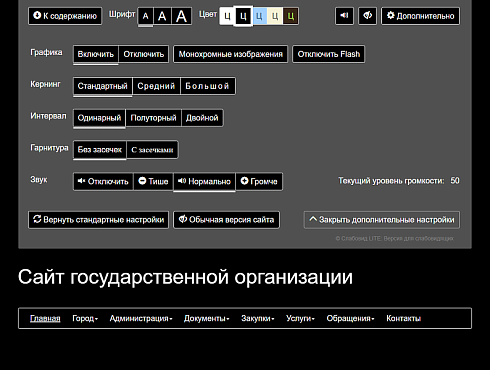
Task: Click Отключить Flash button
Action: coord(329,54)
